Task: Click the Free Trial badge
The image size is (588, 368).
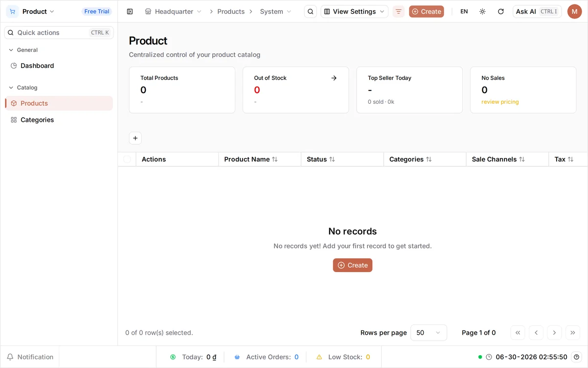Action: point(97,11)
